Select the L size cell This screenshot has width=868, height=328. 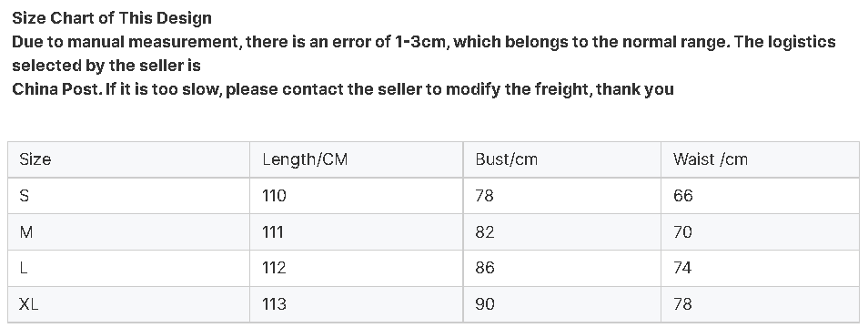click(128, 268)
